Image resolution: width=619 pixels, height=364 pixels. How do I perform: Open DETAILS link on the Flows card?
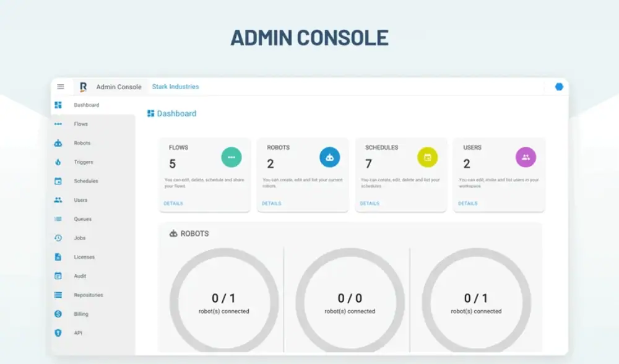click(x=173, y=203)
